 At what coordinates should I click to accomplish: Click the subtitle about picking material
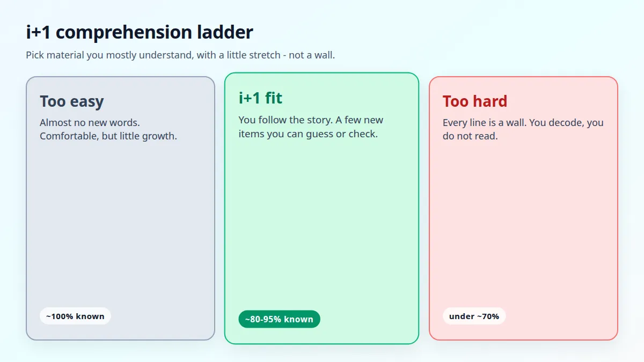point(180,55)
